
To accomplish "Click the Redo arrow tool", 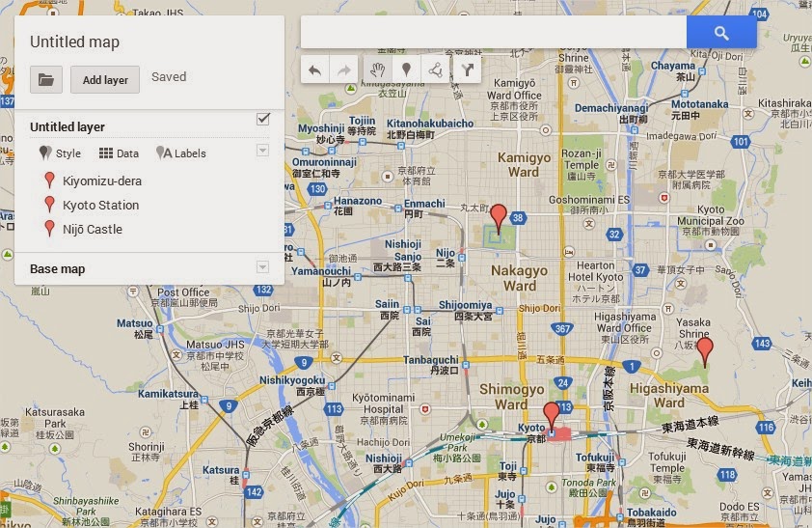I will click(x=344, y=69).
